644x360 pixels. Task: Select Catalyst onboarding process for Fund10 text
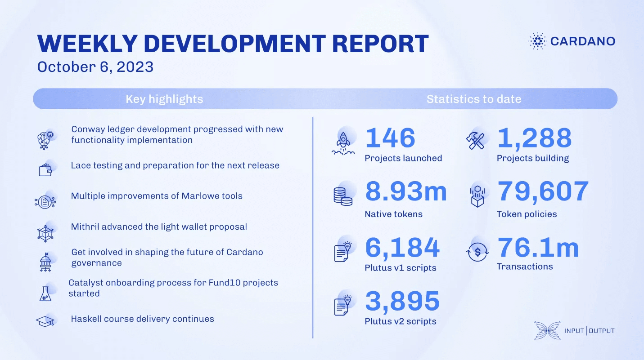pos(173,288)
